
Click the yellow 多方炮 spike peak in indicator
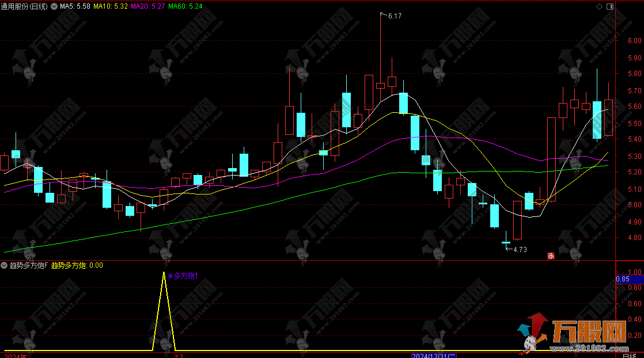[164, 273]
